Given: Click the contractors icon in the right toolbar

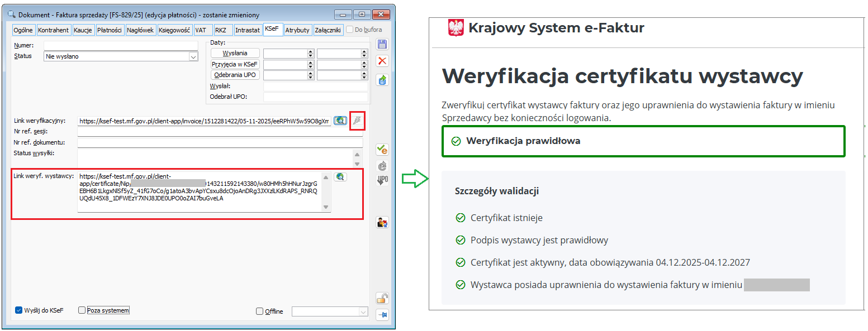Looking at the screenshot, I should (382, 222).
